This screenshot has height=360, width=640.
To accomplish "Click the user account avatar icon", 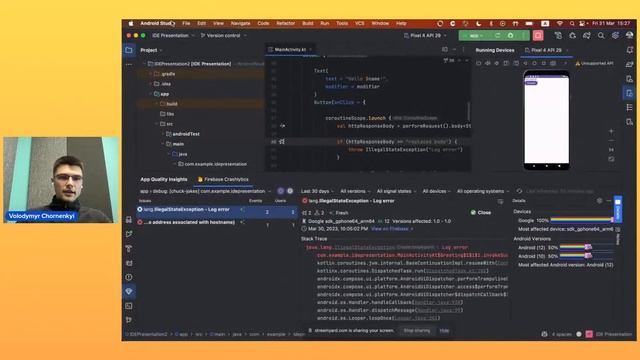I will click(x=629, y=36).
